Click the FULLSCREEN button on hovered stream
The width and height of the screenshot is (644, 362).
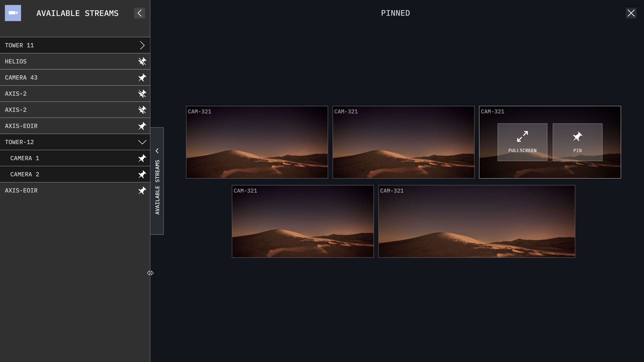pos(522,142)
